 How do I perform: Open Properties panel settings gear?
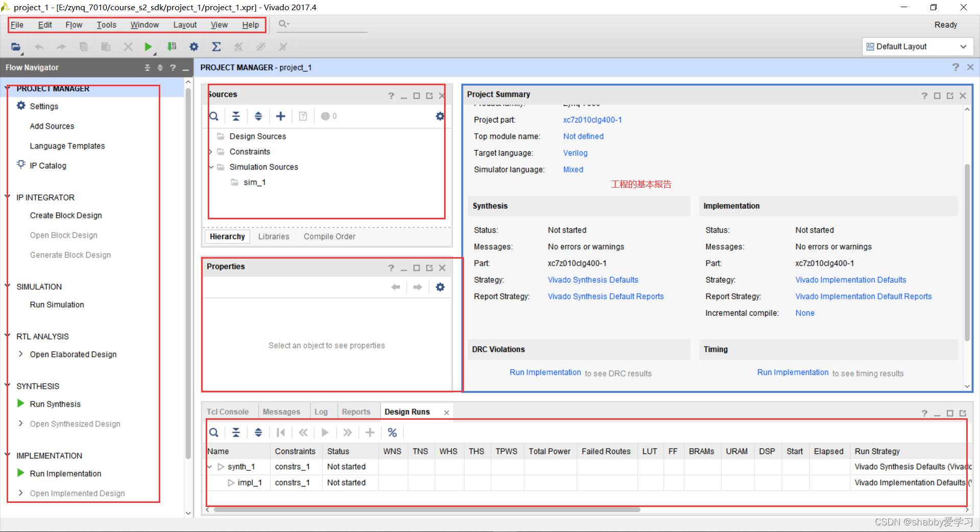click(x=440, y=287)
